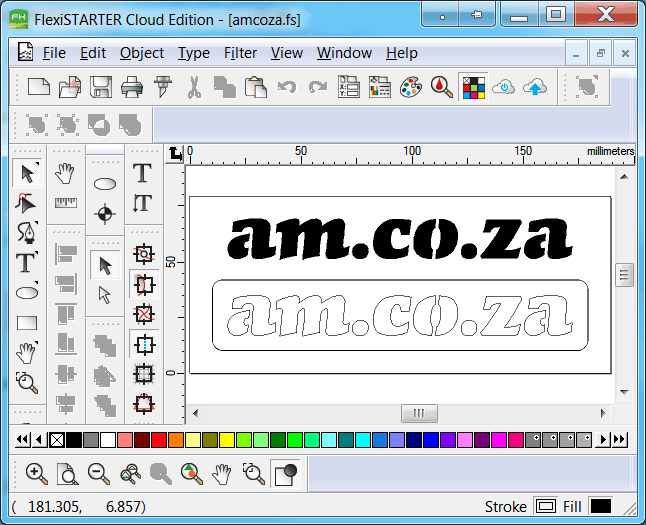Click the palette next arrow button
The image size is (646, 525).
pos(603,440)
